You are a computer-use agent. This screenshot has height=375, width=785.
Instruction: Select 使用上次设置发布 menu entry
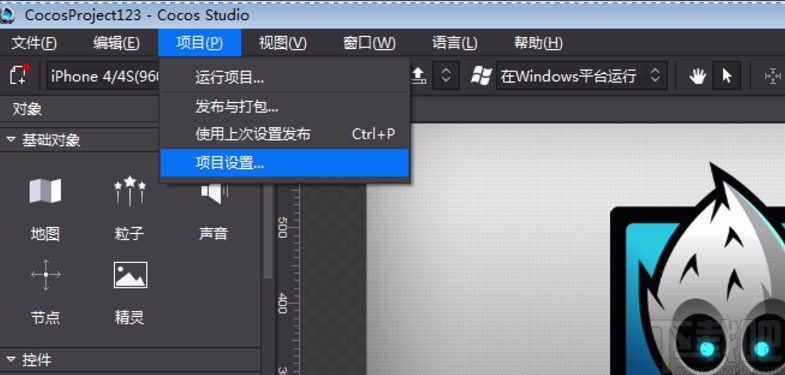point(284,134)
